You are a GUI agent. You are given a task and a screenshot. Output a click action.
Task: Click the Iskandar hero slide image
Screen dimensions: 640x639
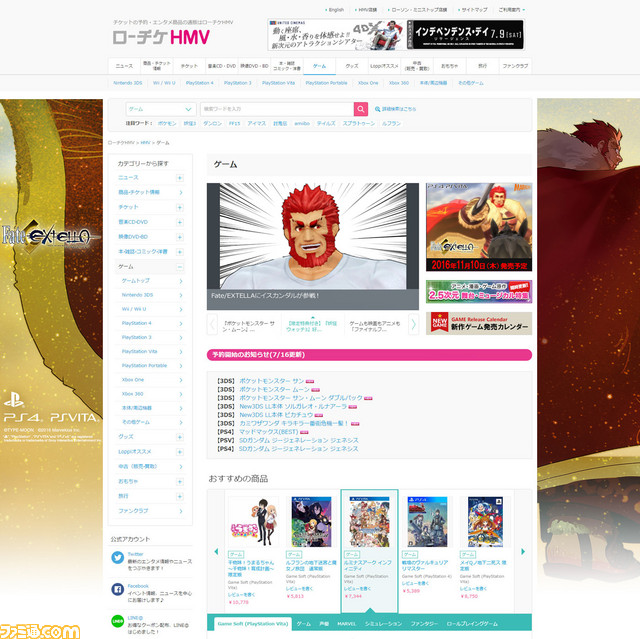[313, 236]
